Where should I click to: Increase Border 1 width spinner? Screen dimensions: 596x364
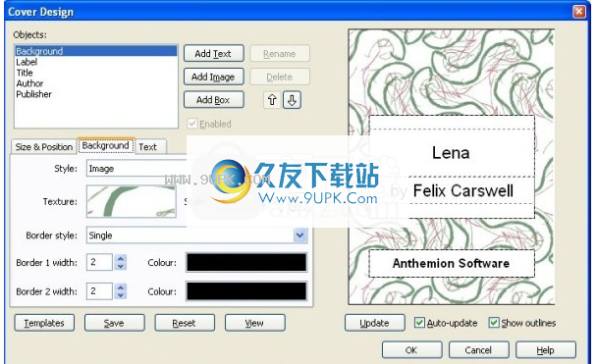[121, 258]
